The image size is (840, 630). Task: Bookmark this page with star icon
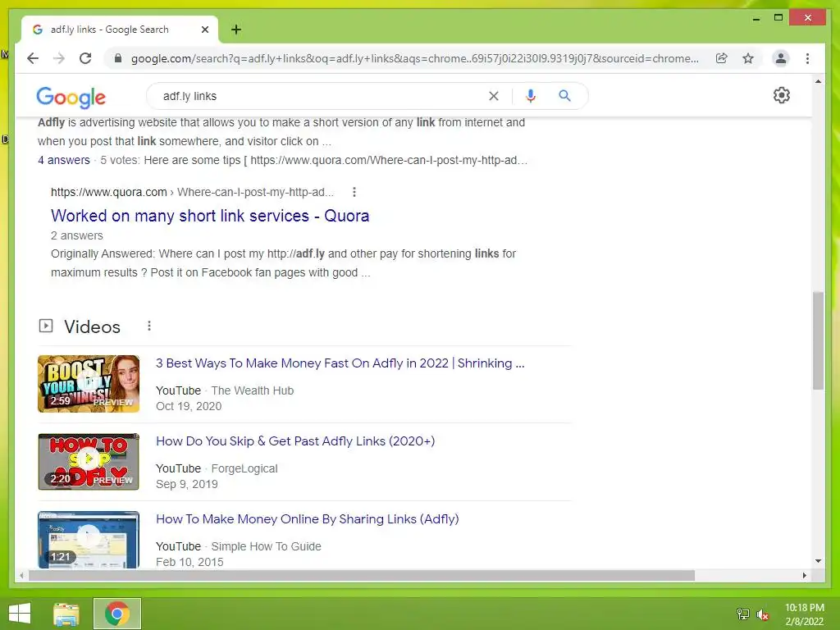point(748,58)
